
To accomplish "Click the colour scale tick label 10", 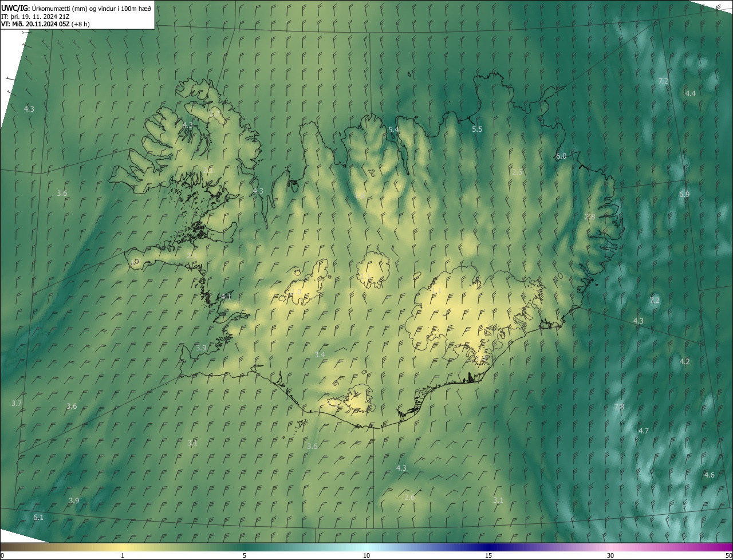I will click(x=366, y=555).
